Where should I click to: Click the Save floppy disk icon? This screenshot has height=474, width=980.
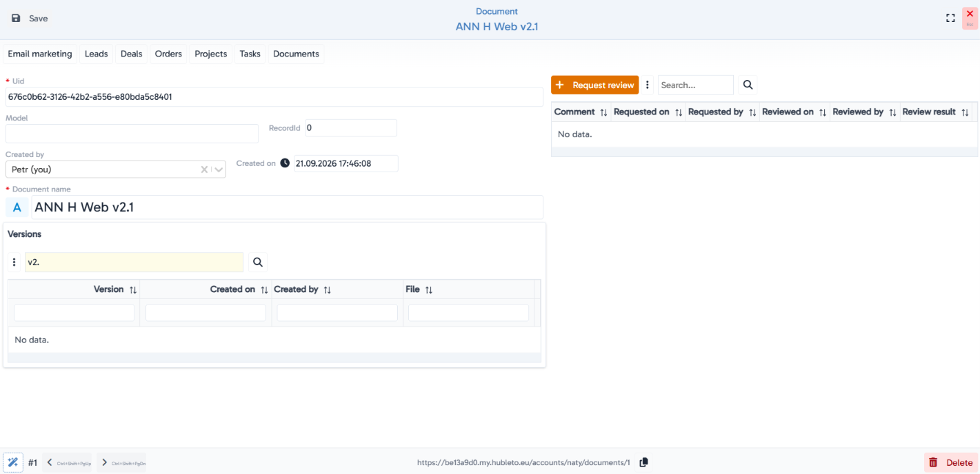click(17, 19)
